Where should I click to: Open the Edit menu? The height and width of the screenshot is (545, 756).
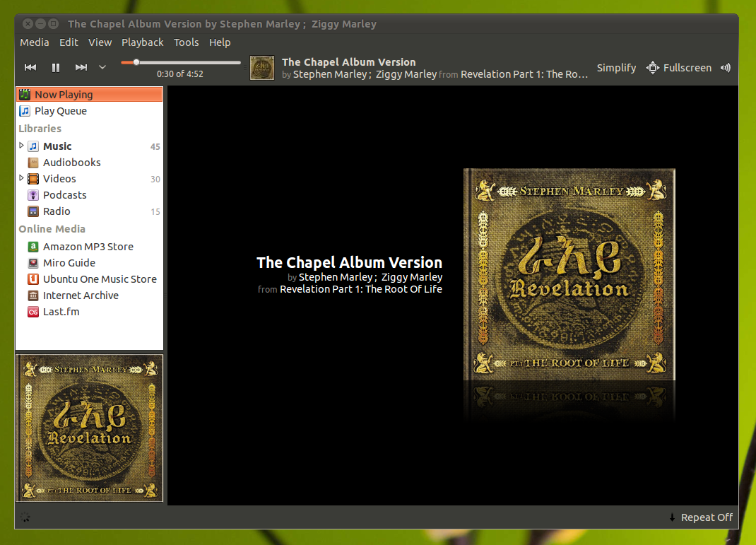click(x=69, y=42)
